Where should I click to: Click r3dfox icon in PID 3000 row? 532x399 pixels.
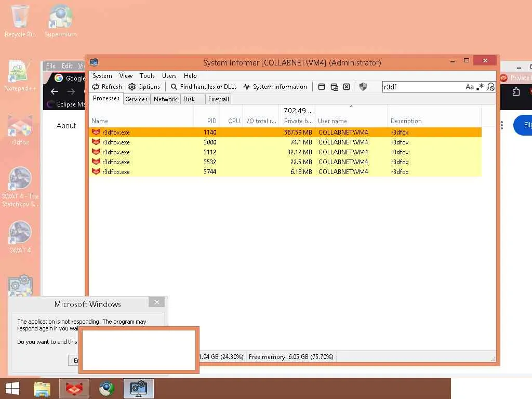point(96,142)
